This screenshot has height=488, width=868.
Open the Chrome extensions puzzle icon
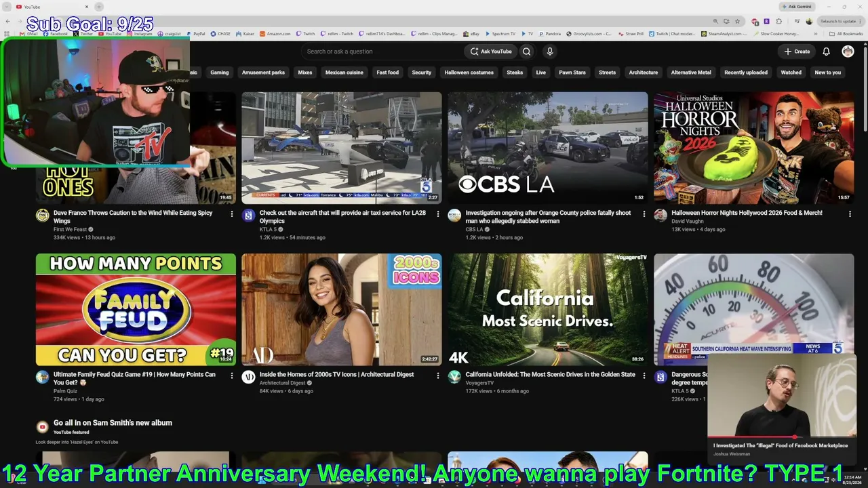[x=779, y=21]
